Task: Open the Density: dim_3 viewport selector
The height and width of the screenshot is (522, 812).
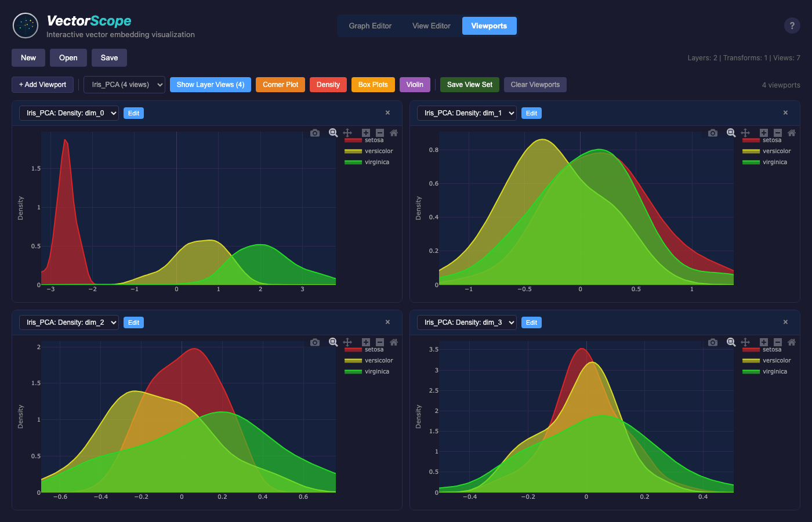Action: pos(467,322)
